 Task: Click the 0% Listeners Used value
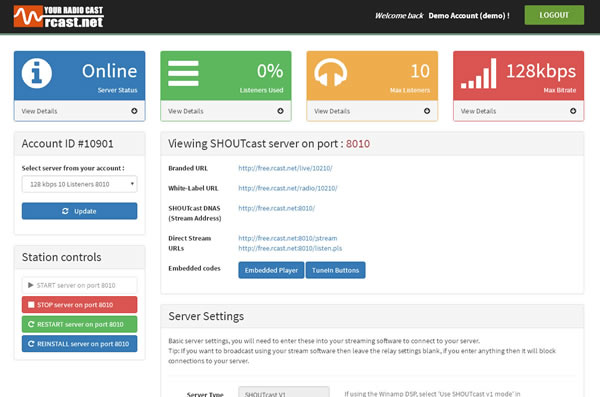[270, 71]
